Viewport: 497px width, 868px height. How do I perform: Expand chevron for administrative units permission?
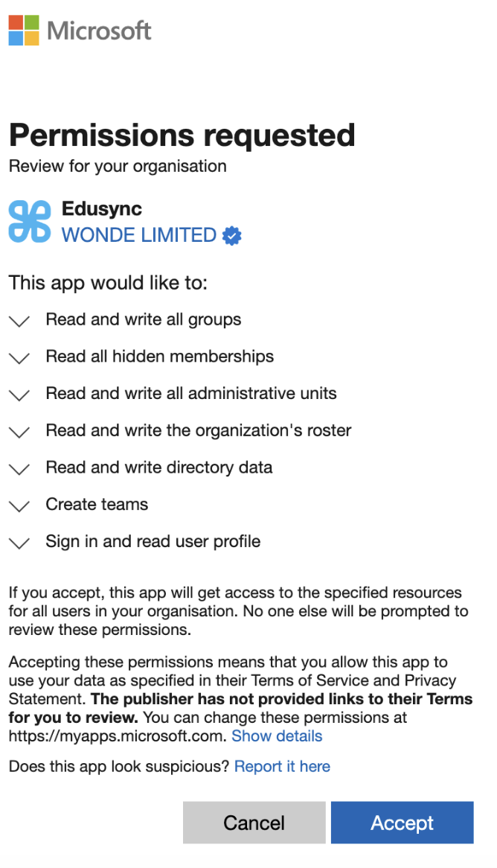pyautogui.click(x=19, y=395)
